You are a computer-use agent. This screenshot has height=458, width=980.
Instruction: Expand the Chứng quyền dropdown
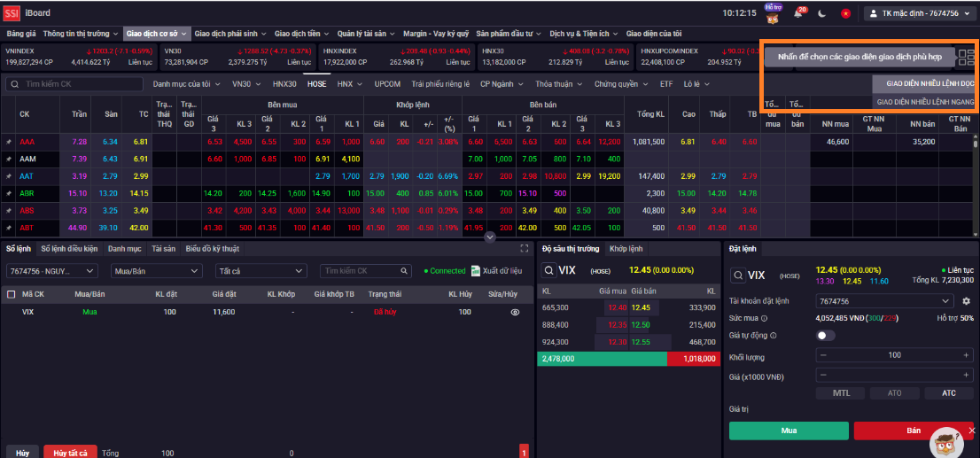click(x=619, y=84)
